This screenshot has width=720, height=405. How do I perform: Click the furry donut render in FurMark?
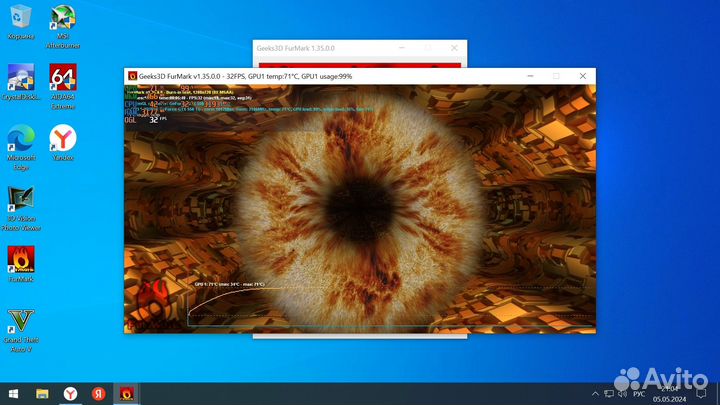[x=360, y=208]
